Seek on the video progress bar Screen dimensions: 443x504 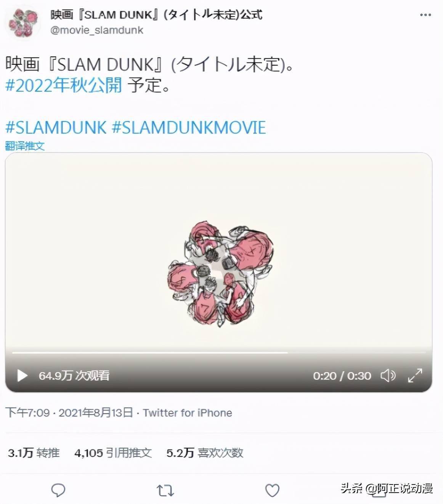[219, 353]
